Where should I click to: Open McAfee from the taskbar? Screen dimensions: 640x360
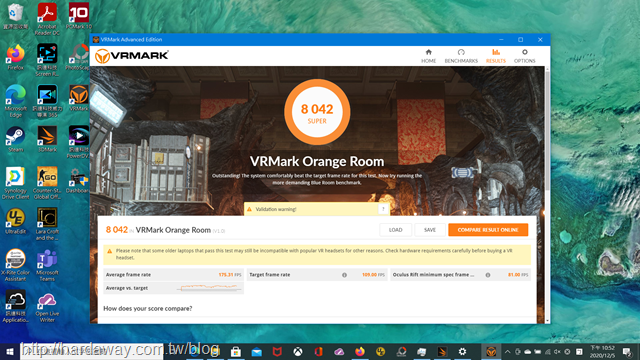pos(277,351)
